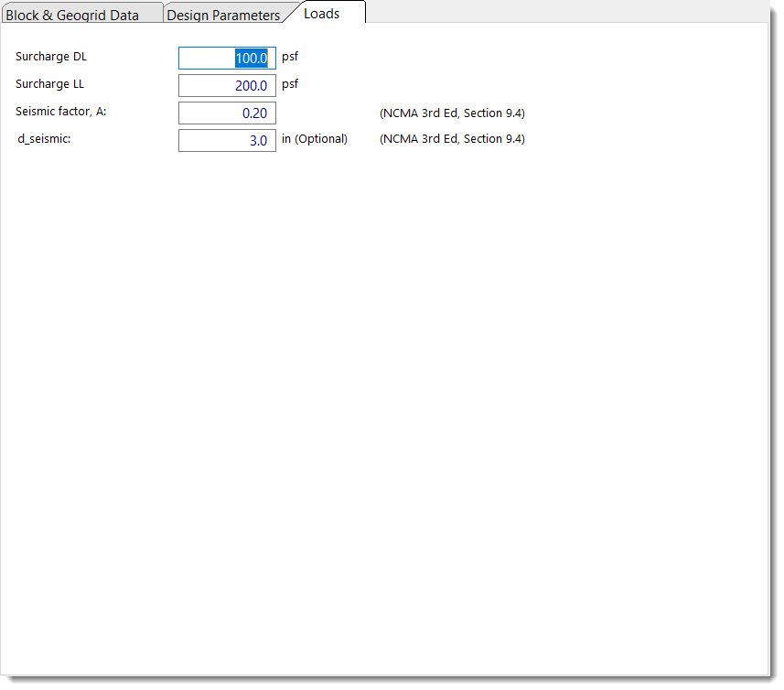Click the Surcharge DL label
This screenshot has height=690, width=784.
pyautogui.click(x=51, y=57)
